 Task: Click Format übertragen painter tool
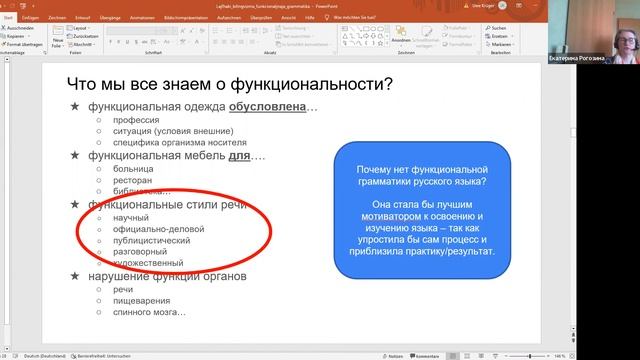click(x=21, y=44)
